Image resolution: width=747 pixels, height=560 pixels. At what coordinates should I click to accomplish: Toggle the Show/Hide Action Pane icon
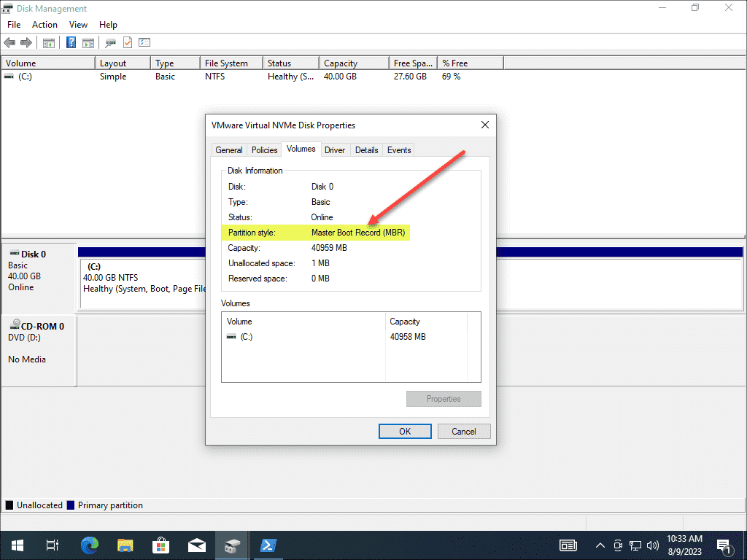(88, 43)
